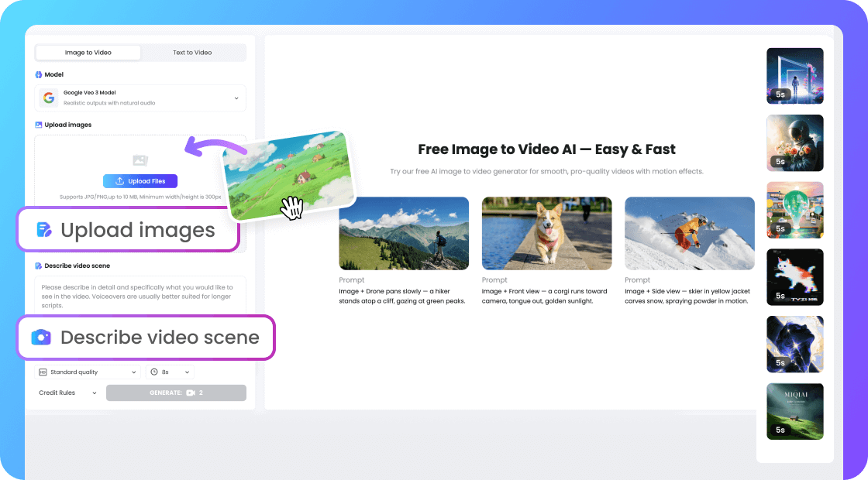
Task: Open the 8s duration dropdown
Action: tap(170, 372)
